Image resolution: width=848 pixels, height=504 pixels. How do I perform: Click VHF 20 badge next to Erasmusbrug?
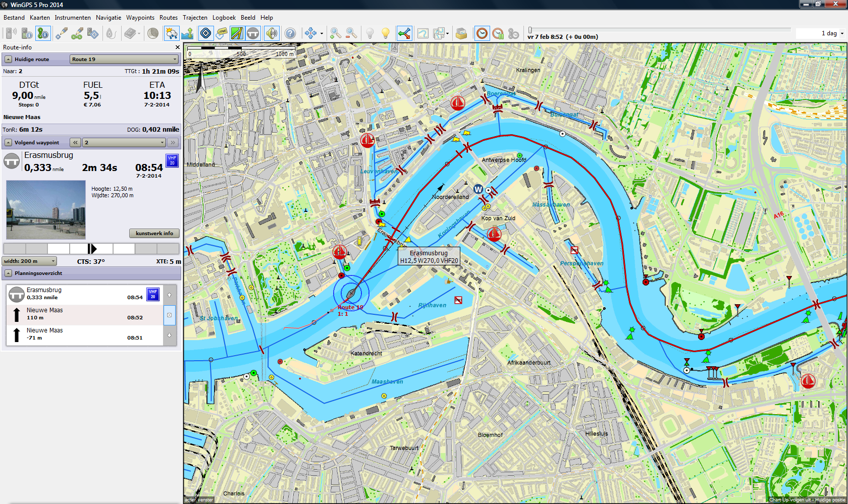(172, 160)
